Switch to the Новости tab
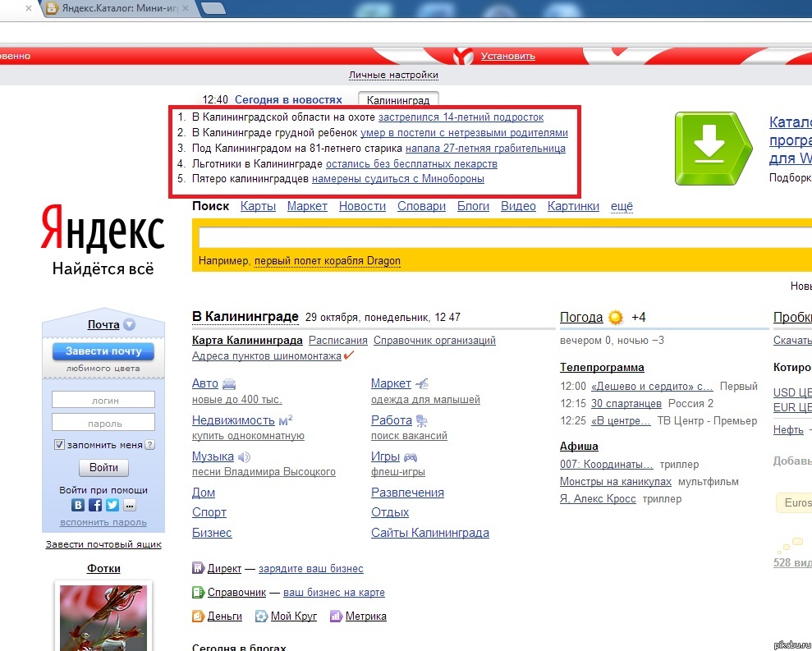 (x=362, y=206)
